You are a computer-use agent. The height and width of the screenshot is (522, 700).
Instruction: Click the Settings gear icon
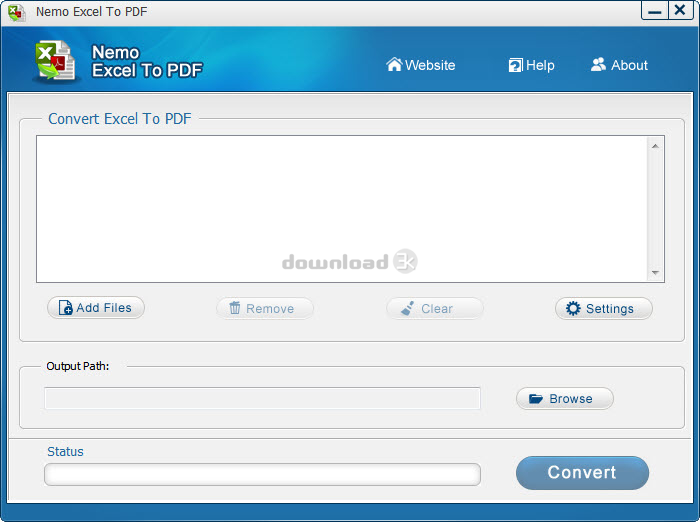click(573, 308)
